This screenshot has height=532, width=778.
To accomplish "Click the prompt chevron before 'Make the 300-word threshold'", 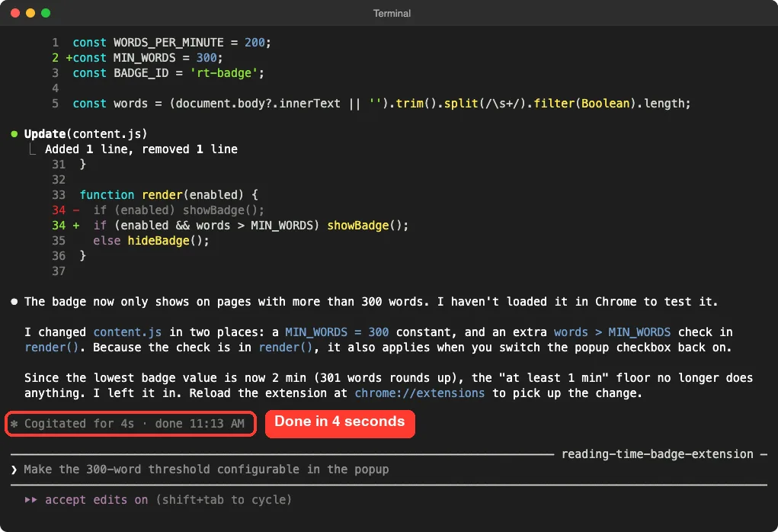I will [14, 470].
